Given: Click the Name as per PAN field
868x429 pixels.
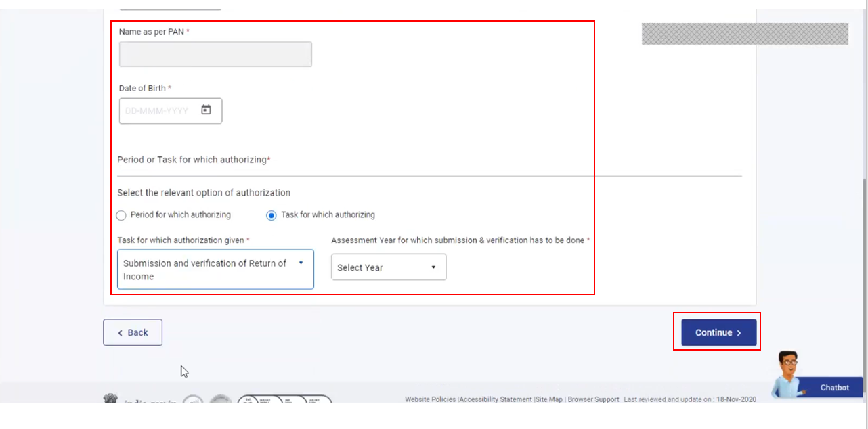Looking at the screenshot, I should coord(215,54).
